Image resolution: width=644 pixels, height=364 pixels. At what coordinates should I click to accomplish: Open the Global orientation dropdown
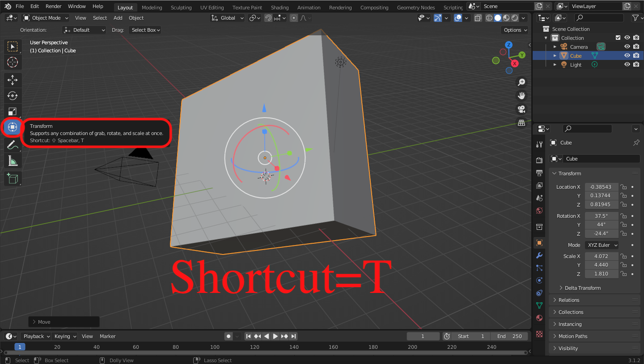coord(228,18)
